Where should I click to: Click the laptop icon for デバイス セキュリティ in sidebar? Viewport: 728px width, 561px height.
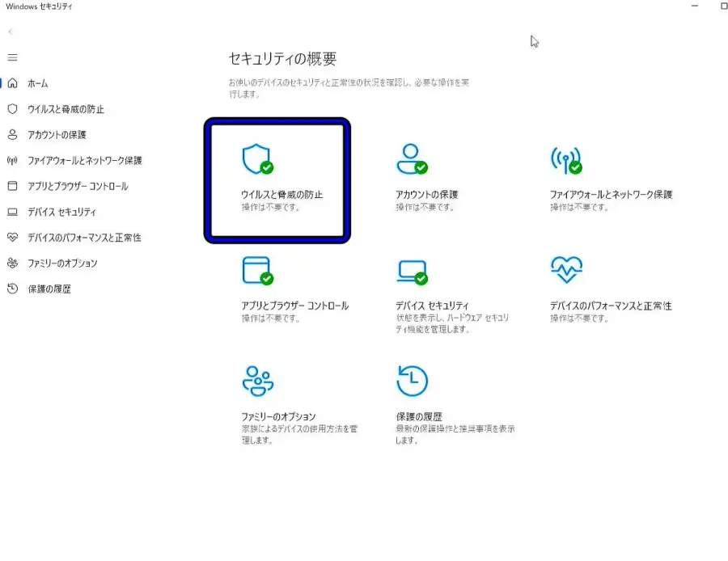pyautogui.click(x=12, y=212)
